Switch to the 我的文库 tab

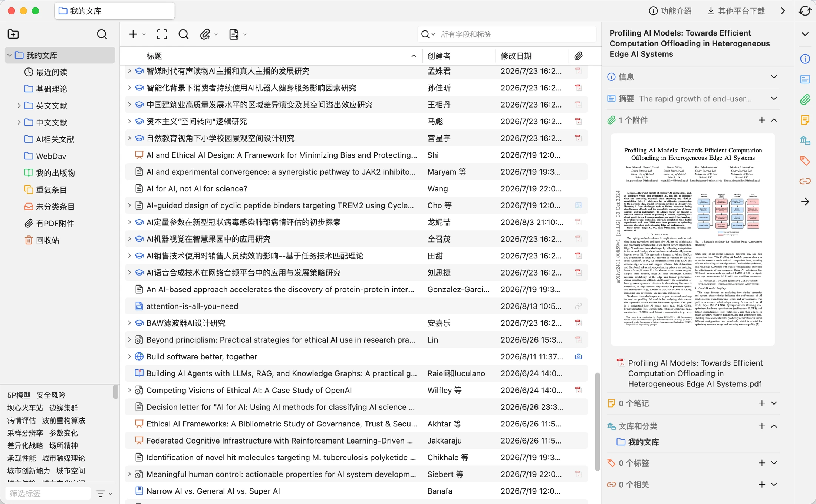(115, 11)
